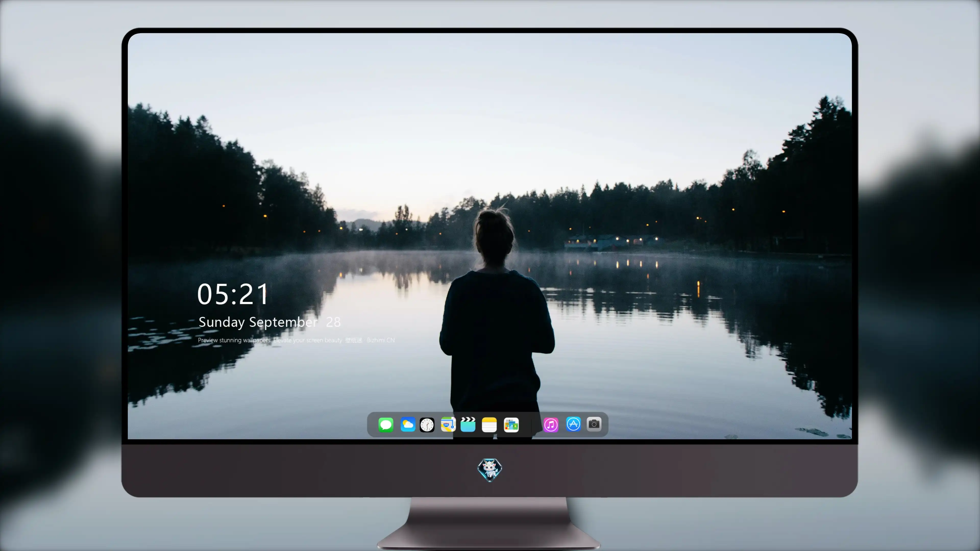The width and height of the screenshot is (980, 551).
Task: Launch the Videos clapperboard app in the dock
Action: (x=468, y=424)
